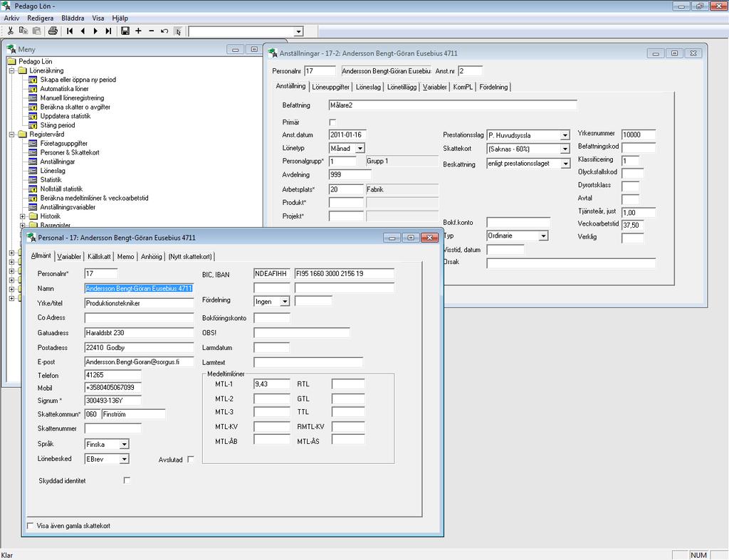Check Visa även gamla skattekort
This screenshot has width=729, height=560.
coord(30,526)
